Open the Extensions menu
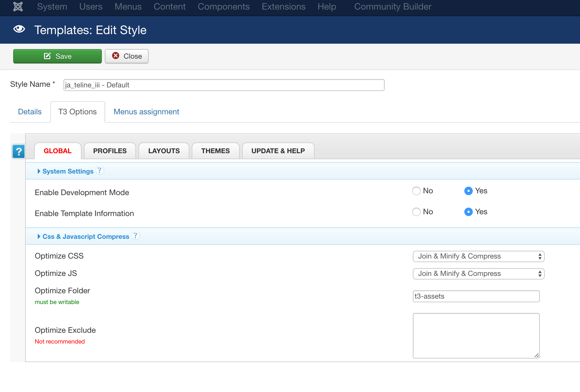 click(x=283, y=7)
